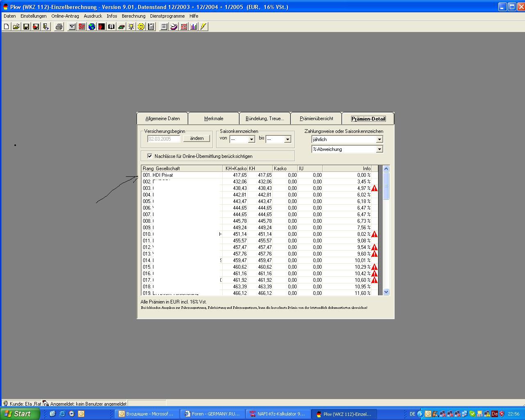
Task: Click the red SF toolbar icon
Action: point(82,27)
